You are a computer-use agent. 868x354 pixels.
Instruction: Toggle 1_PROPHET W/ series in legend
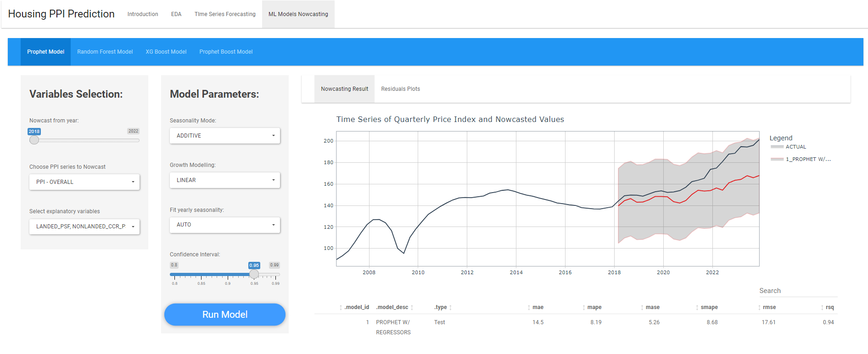pyautogui.click(x=807, y=159)
